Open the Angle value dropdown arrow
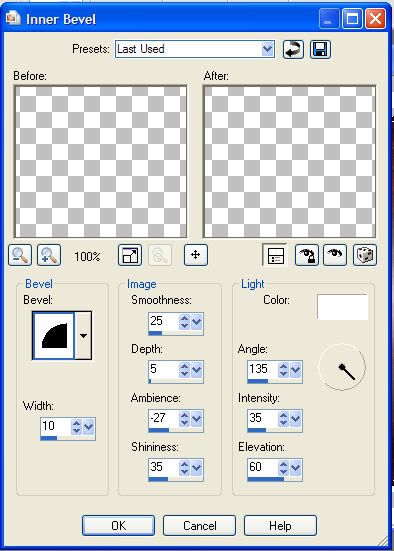This screenshot has height=551, width=394. click(x=296, y=370)
